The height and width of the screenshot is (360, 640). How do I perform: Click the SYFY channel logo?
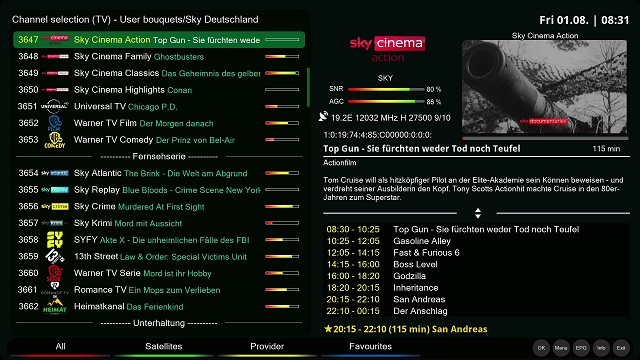click(55, 240)
